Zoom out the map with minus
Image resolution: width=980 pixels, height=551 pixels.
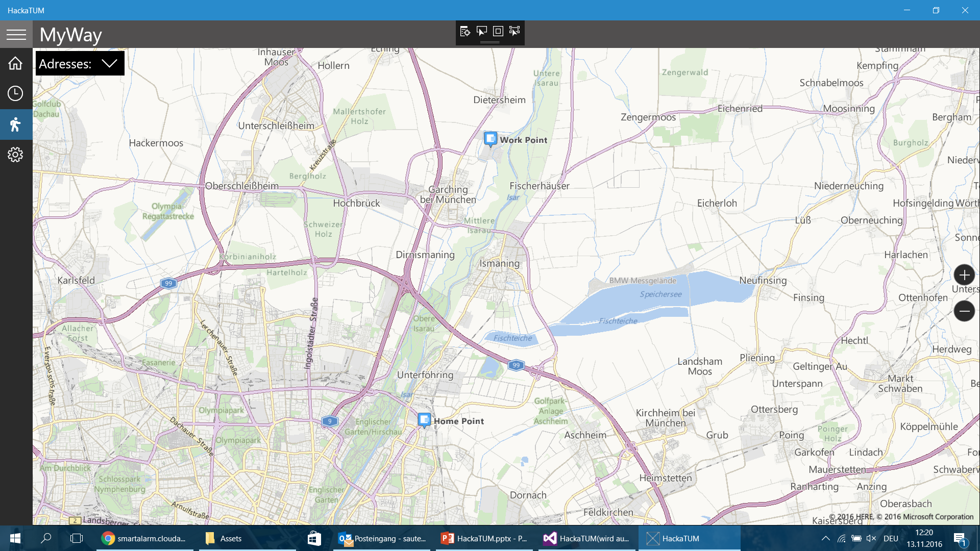point(964,311)
